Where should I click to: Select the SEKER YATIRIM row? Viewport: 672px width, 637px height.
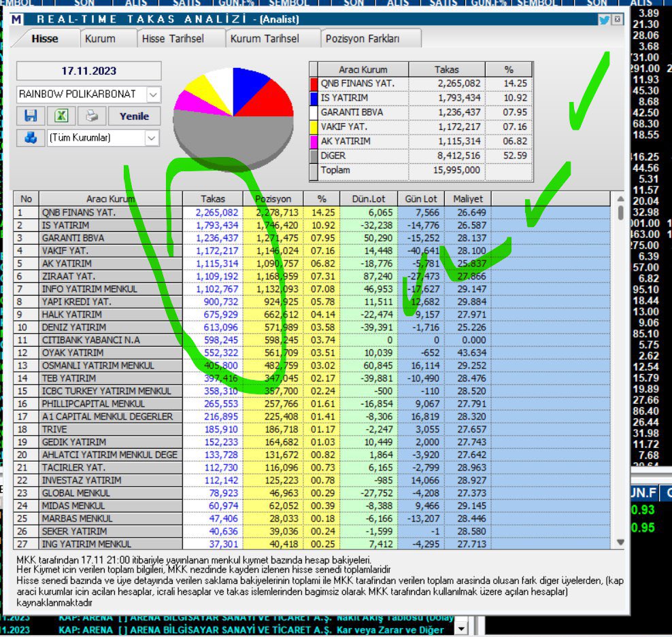click(x=312, y=531)
